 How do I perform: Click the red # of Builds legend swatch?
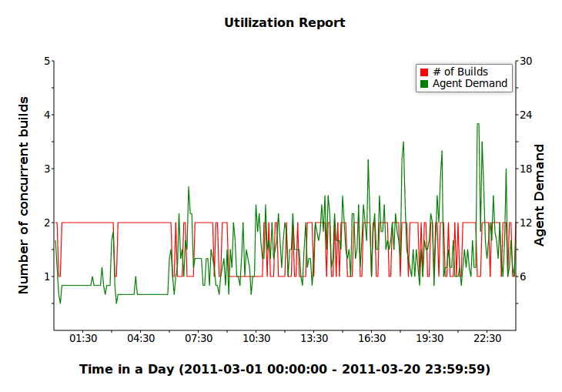423,72
